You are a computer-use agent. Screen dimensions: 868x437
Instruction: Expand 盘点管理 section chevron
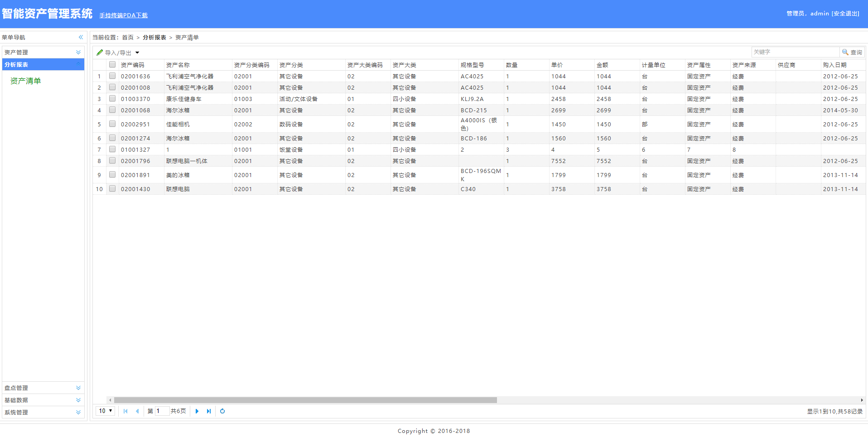[x=78, y=388]
